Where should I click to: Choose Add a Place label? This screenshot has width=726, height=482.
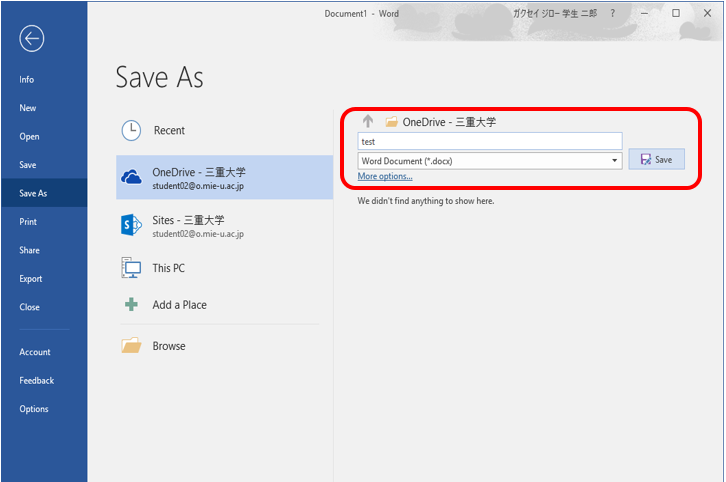click(180, 305)
